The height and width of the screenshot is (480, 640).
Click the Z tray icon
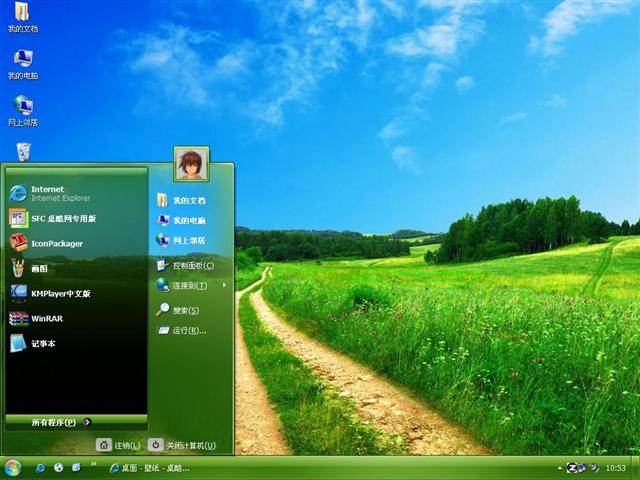[x=572, y=468]
